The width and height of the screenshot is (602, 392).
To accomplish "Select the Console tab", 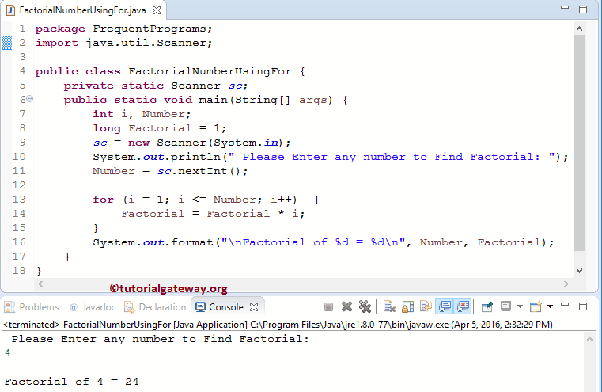I will [x=219, y=307].
